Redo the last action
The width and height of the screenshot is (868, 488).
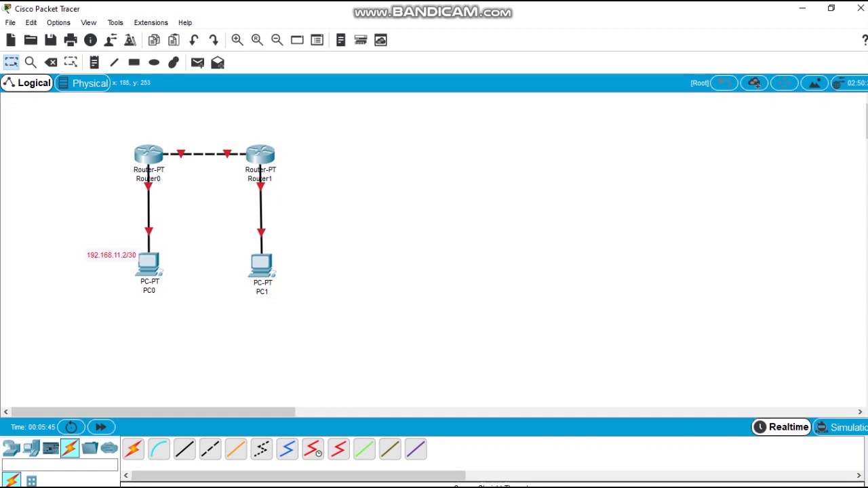pos(214,41)
